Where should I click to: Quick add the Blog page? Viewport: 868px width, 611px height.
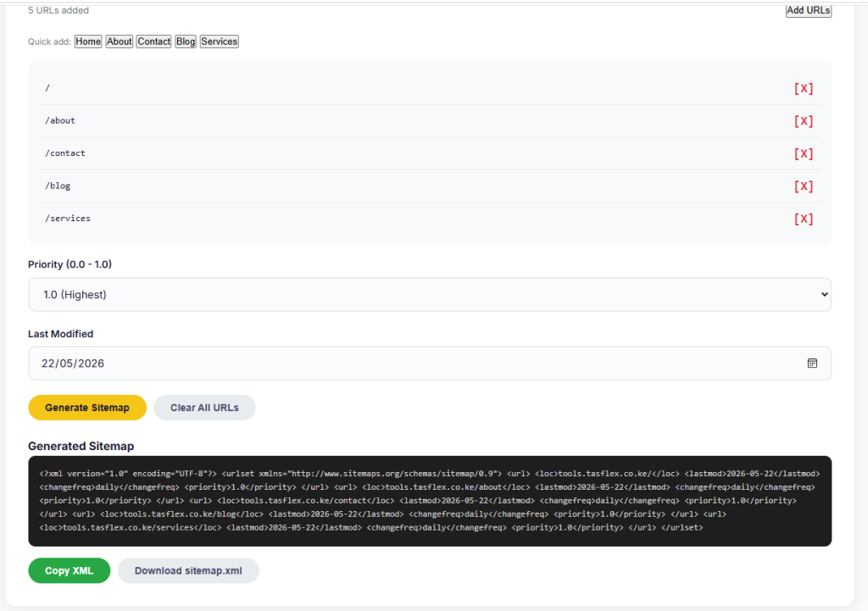pos(186,42)
